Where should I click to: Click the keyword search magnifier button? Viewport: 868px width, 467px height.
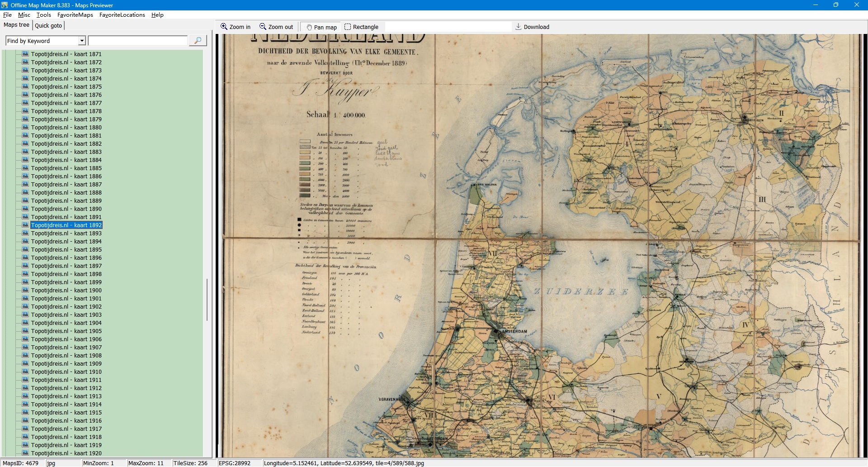[x=198, y=41]
